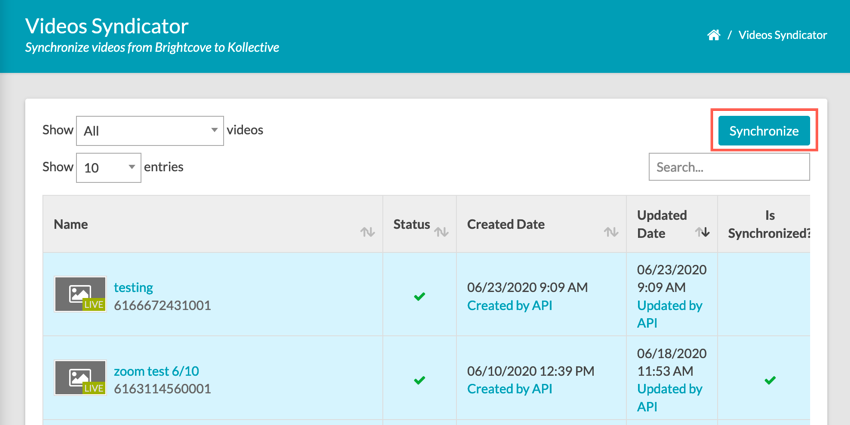The image size is (850, 425).
Task: Click Videos Syndicator breadcrumb text
Action: pyautogui.click(x=782, y=35)
